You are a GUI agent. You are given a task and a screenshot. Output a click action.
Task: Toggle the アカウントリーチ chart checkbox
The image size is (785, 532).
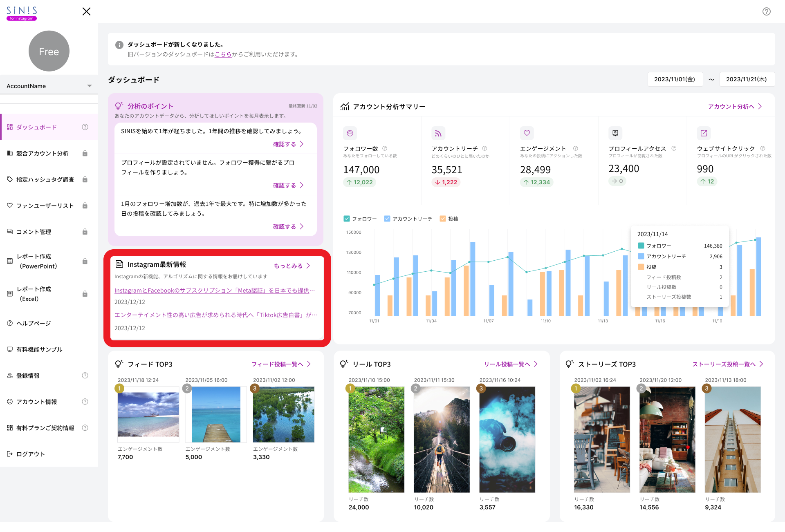[x=387, y=219]
